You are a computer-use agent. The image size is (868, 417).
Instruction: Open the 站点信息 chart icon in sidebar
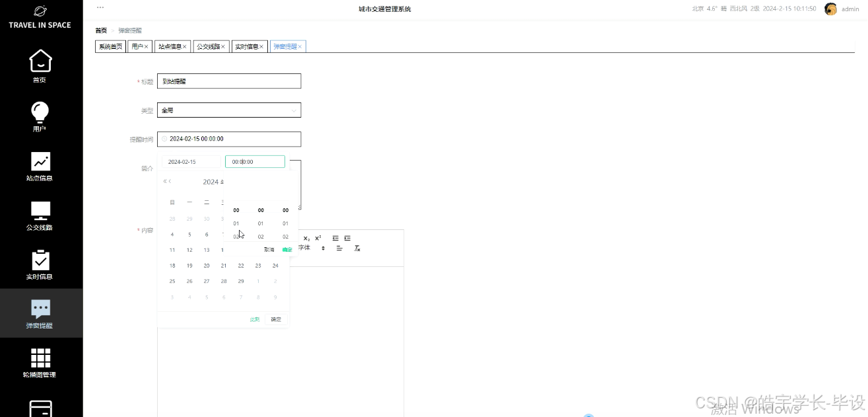tap(40, 161)
